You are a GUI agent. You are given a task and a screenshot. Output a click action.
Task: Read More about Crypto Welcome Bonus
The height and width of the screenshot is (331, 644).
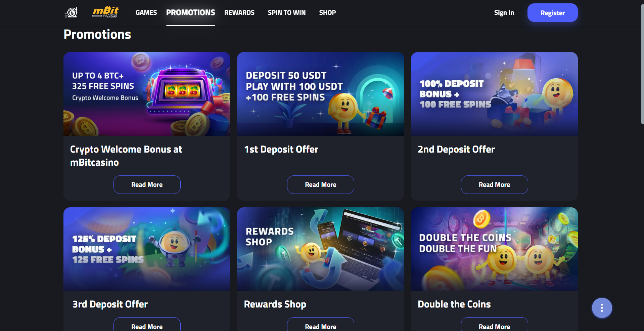coord(147,184)
